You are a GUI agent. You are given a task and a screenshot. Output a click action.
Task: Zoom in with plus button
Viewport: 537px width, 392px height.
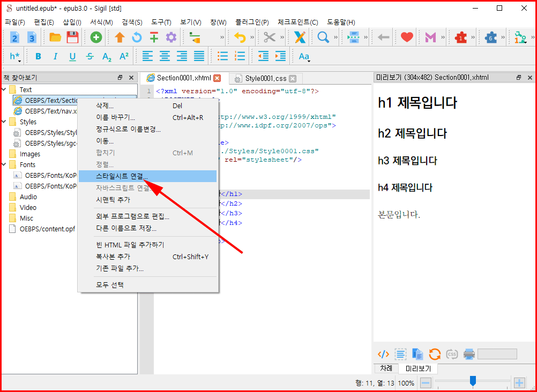pos(519,383)
